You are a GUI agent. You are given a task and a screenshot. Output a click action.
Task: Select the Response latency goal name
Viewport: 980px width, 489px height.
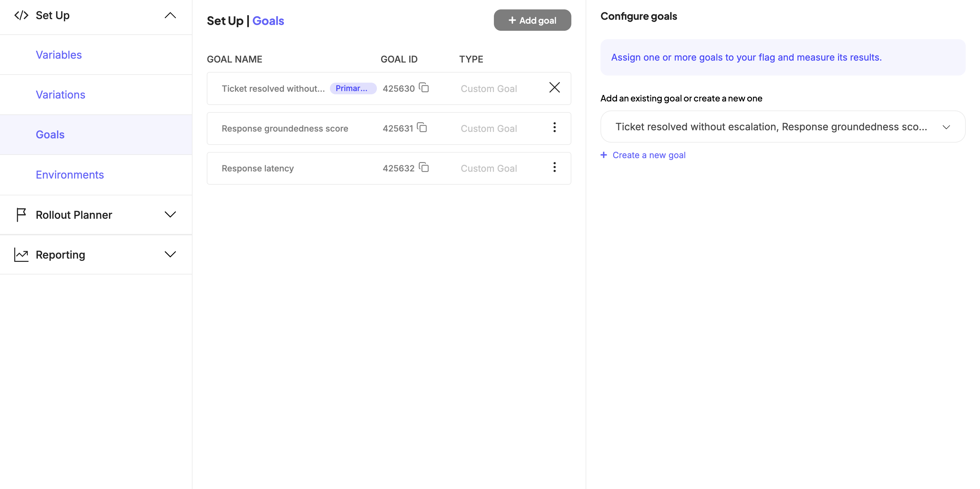tap(258, 168)
